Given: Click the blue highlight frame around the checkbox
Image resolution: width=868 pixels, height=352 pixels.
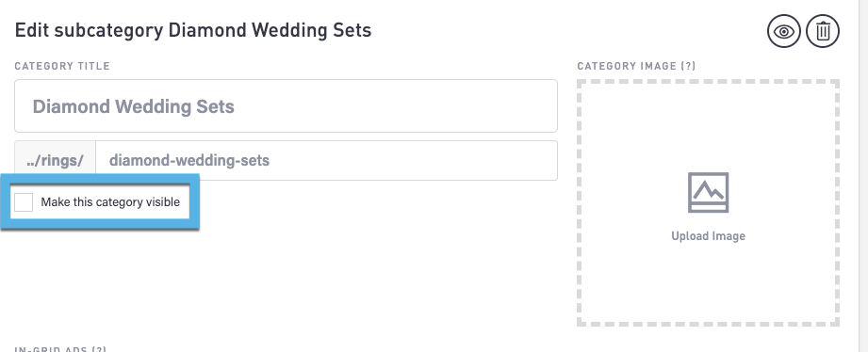Looking at the screenshot, I should (100, 179).
